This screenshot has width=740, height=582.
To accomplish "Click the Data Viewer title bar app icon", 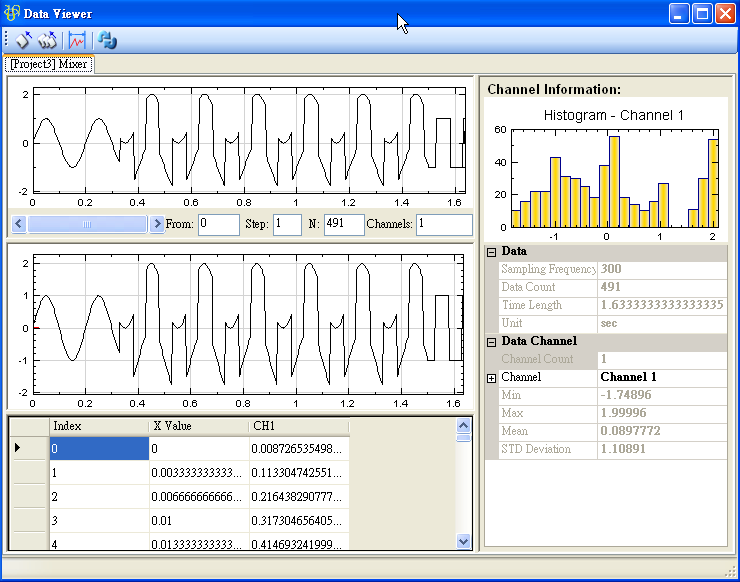I will point(13,14).
